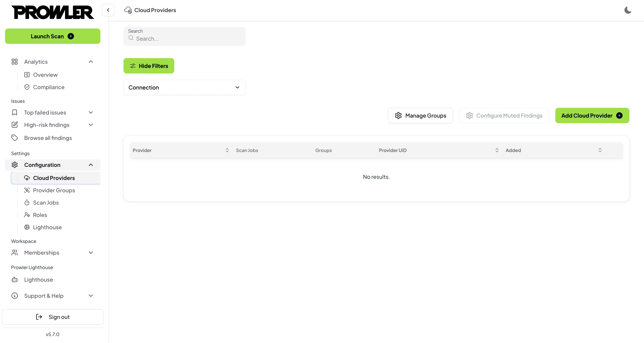Expand the Memberships menu

[91, 253]
